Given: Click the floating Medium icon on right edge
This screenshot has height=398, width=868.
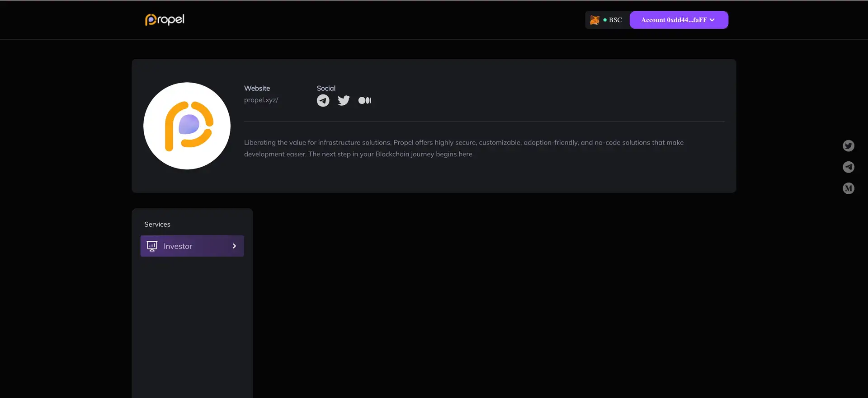Looking at the screenshot, I should coord(848,188).
